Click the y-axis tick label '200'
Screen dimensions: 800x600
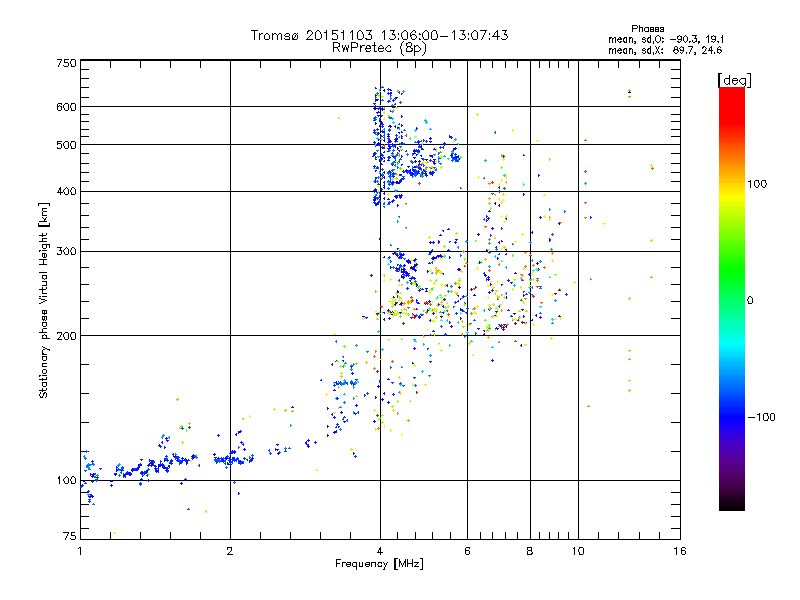point(66,336)
